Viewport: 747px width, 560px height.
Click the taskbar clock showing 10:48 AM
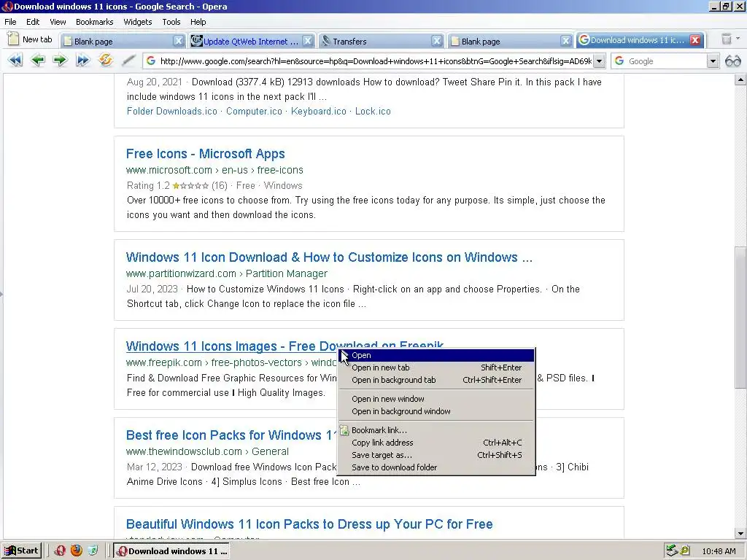[x=719, y=551]
